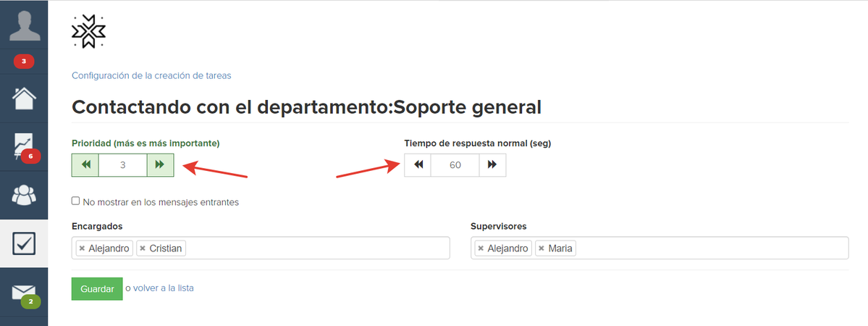
Task: Decrease response time with left double-arrow
Action: click(x=418, y=164)
